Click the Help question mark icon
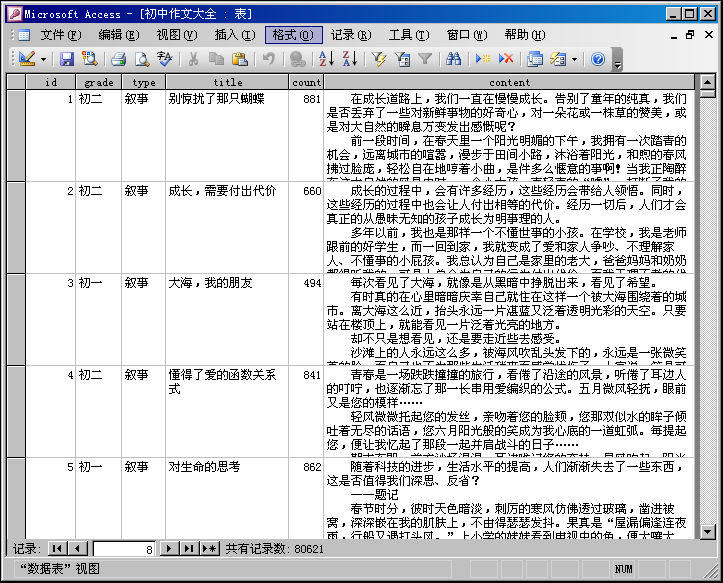 [x=598, y=59]
